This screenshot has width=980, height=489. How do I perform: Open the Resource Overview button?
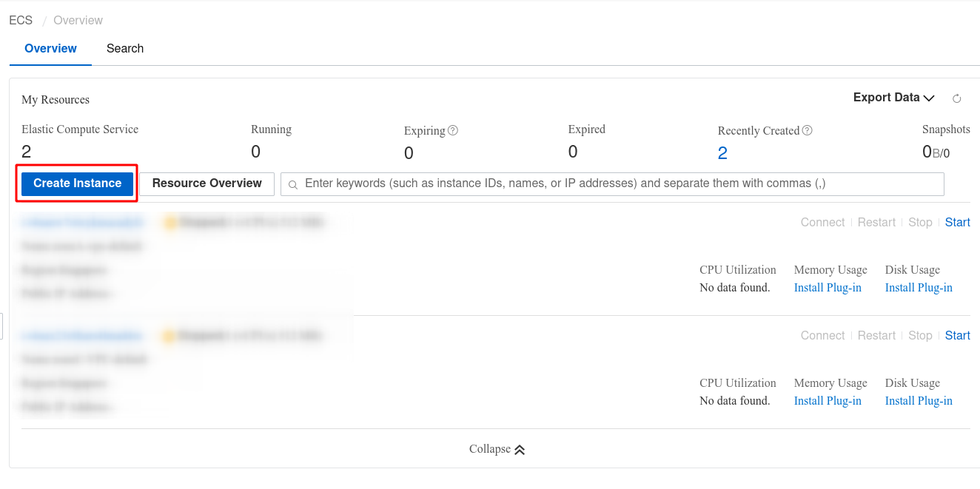coord(207,183)
